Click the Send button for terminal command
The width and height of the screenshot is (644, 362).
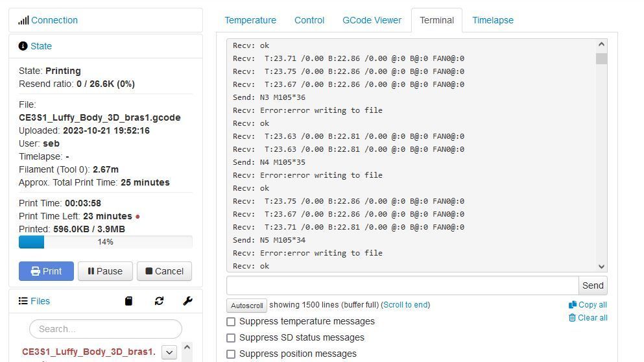593,285
